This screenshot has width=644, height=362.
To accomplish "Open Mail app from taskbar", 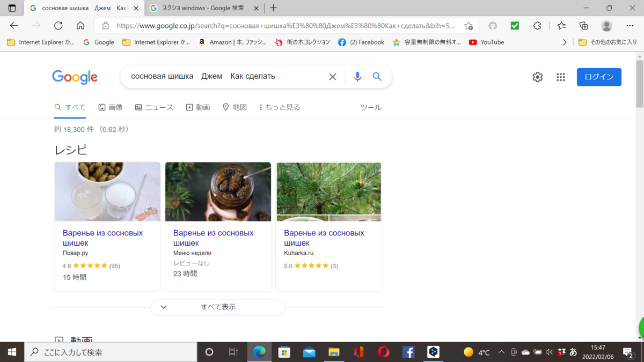I will click(309, 352).
